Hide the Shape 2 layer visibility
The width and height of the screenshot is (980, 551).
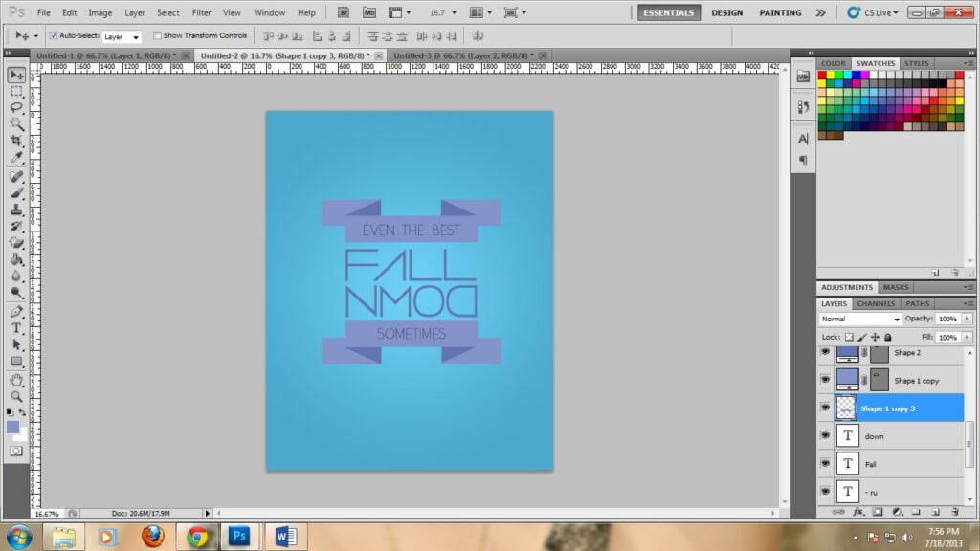[x=825, y=352]
